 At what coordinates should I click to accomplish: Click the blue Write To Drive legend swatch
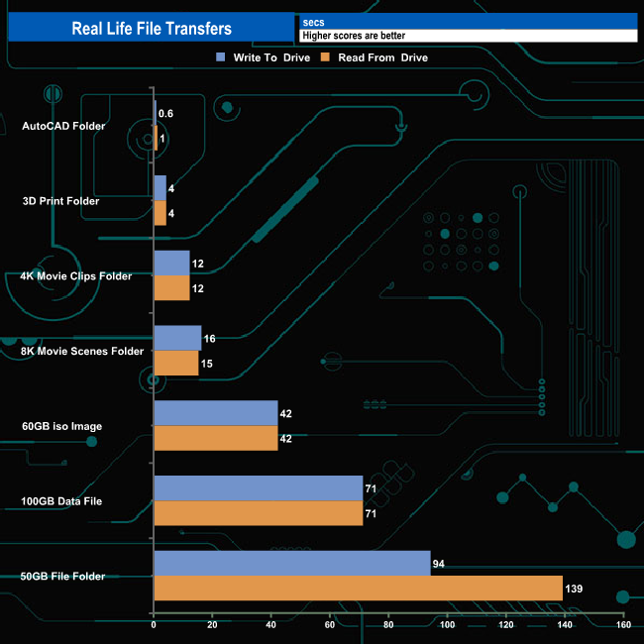point(221,57)
